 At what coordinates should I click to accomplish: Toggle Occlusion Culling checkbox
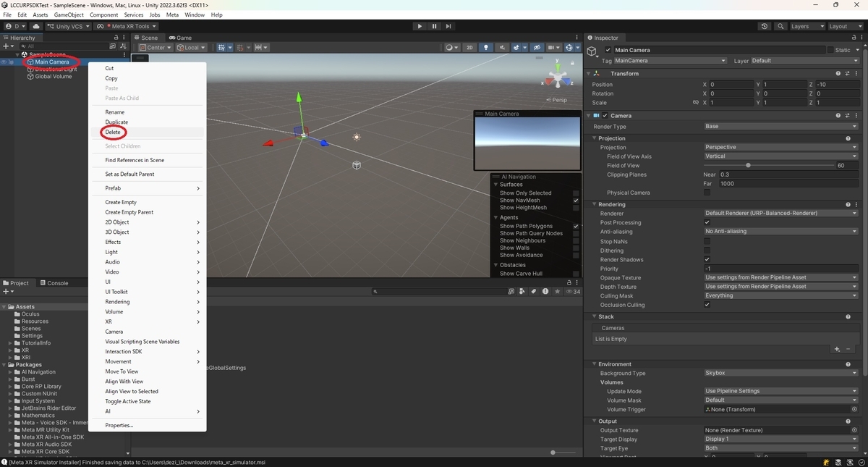click(707, 305)
